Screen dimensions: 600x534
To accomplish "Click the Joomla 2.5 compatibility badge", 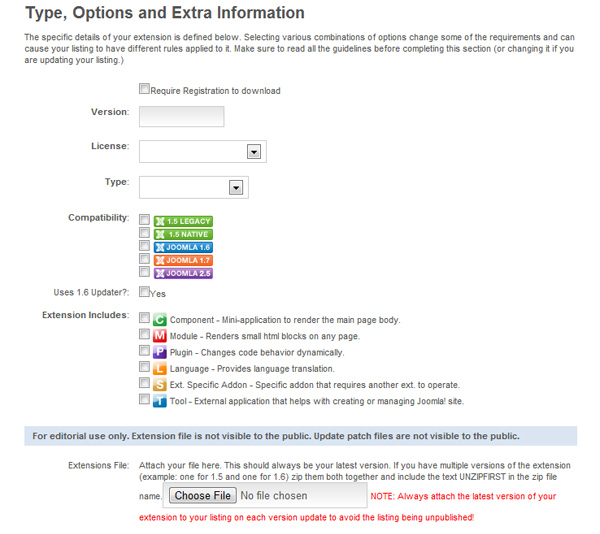I will 183,273.
